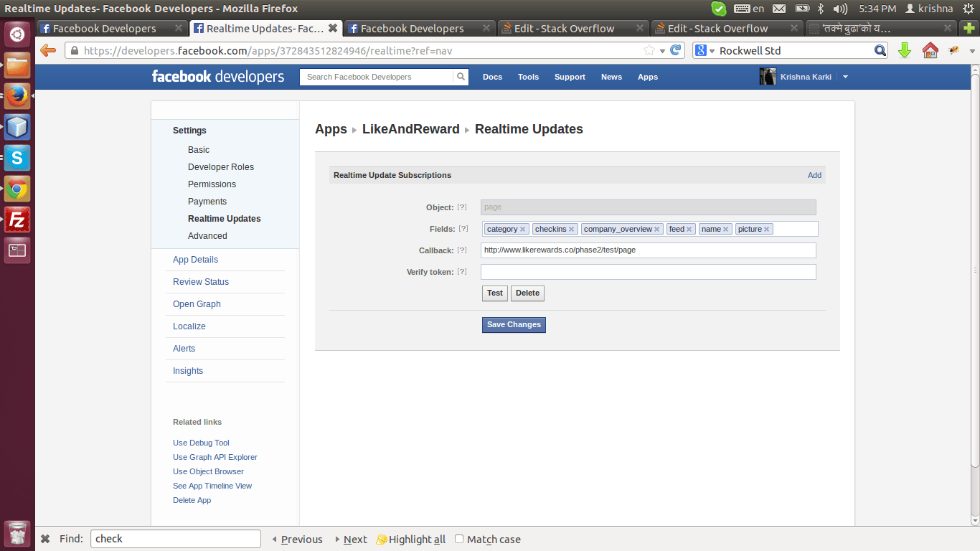This screenshot has height=551, width=980.
Task: Click the Find text input containing check
Action: 176,539
